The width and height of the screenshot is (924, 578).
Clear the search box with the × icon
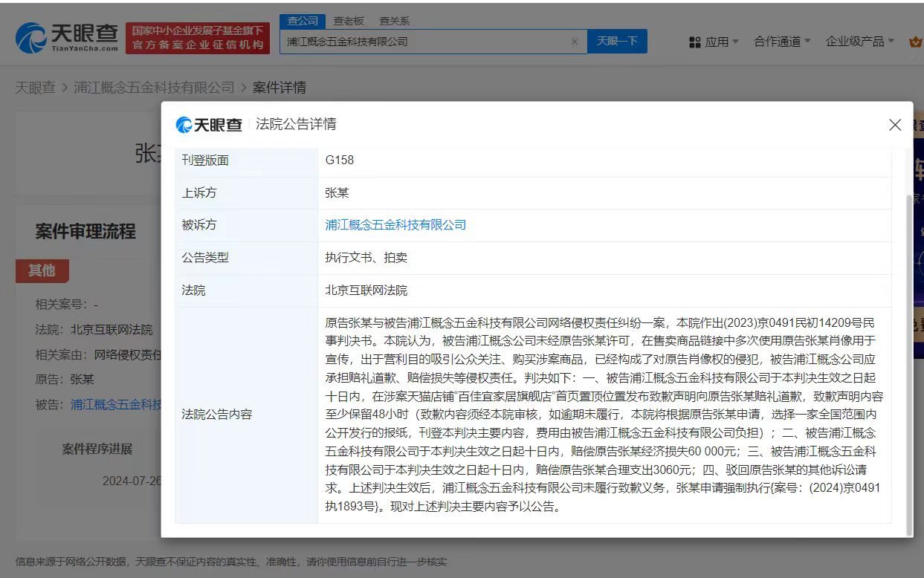coord(575,42)
